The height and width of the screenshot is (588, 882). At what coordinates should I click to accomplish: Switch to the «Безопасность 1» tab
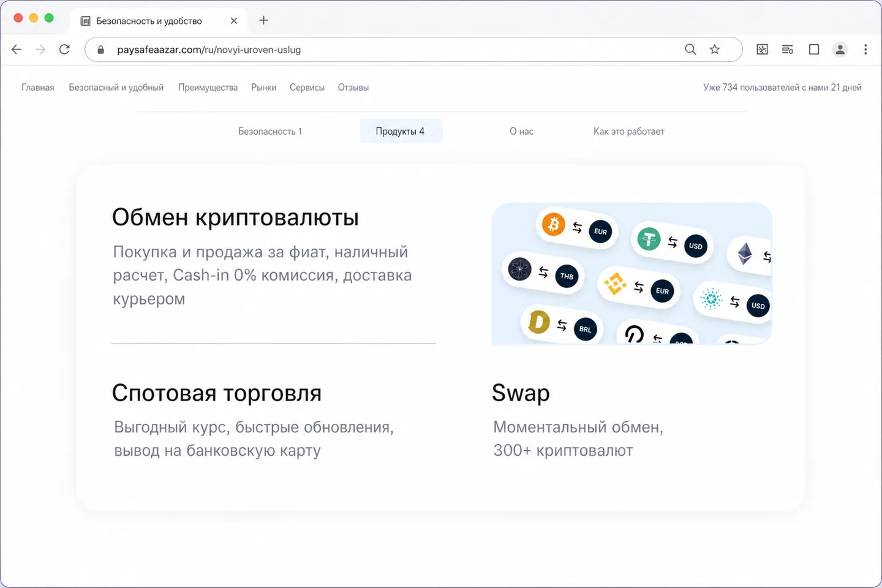point(270,131)
